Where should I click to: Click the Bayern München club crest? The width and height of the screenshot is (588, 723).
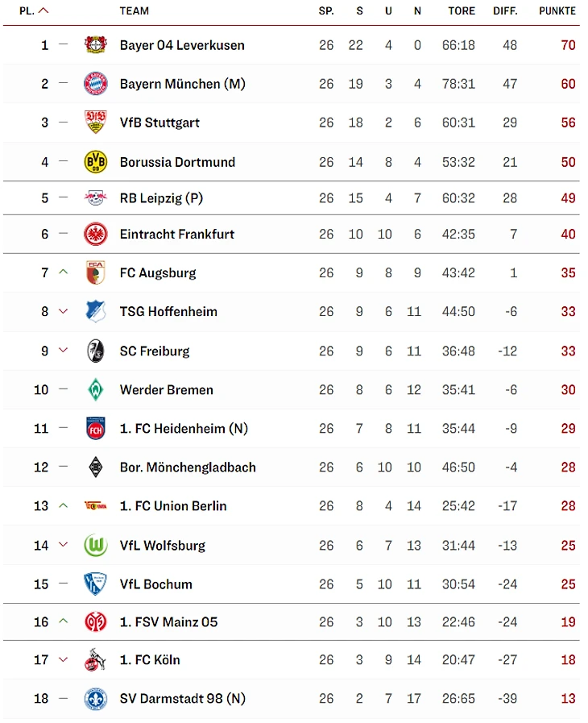[x=96, y=84]
